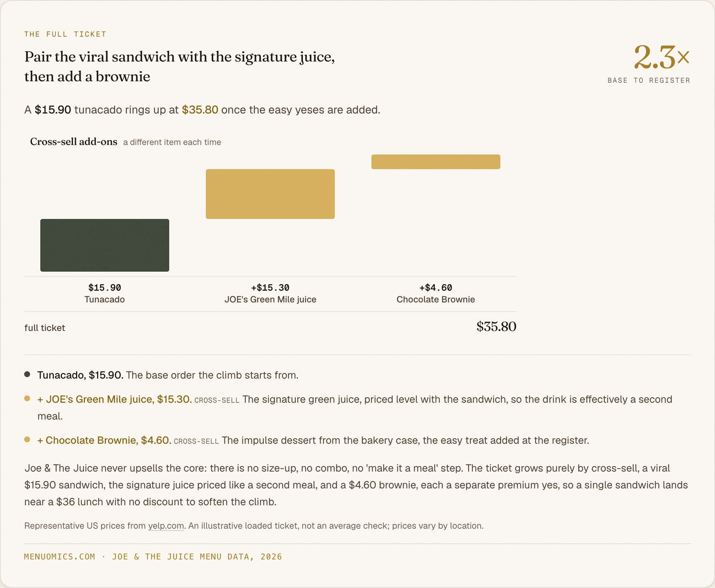
Task: Click the dark green Tunacado bullet dot
Action: point(27,374)
